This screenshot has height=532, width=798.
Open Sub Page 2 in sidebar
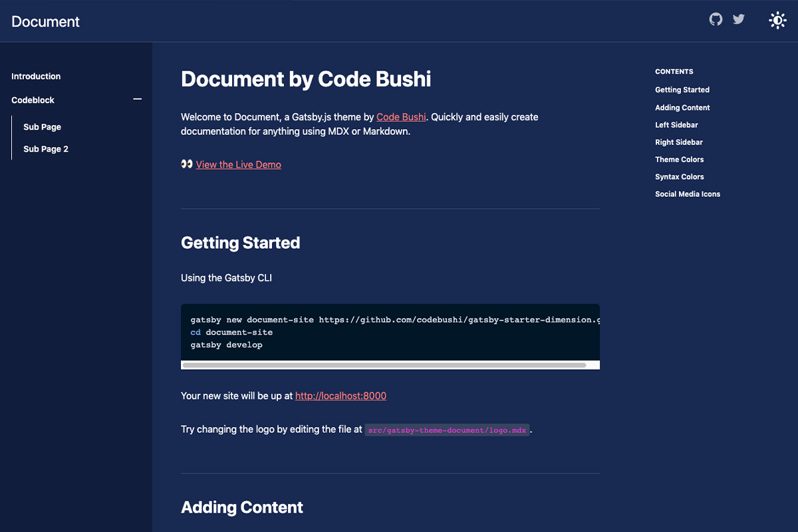(46, 149)
